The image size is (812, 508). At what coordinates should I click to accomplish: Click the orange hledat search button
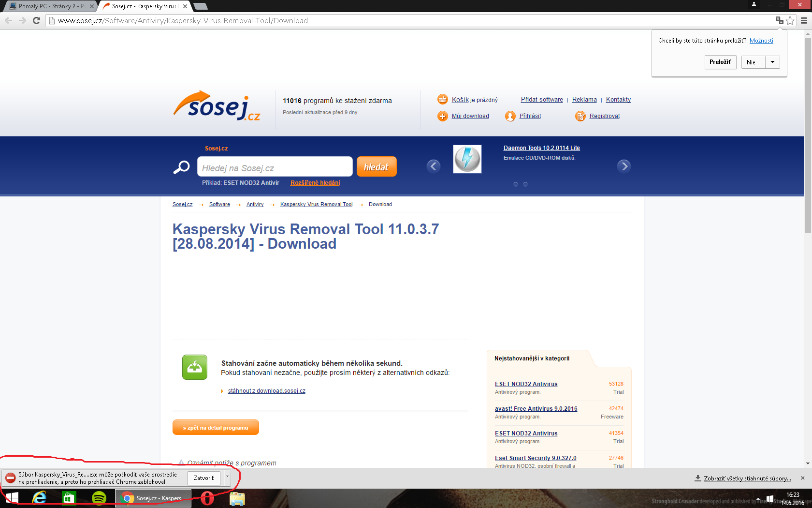377,167
